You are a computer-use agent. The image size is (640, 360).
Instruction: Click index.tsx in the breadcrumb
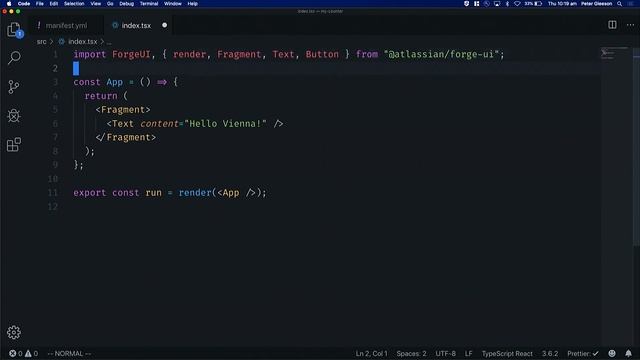(82, 42)
